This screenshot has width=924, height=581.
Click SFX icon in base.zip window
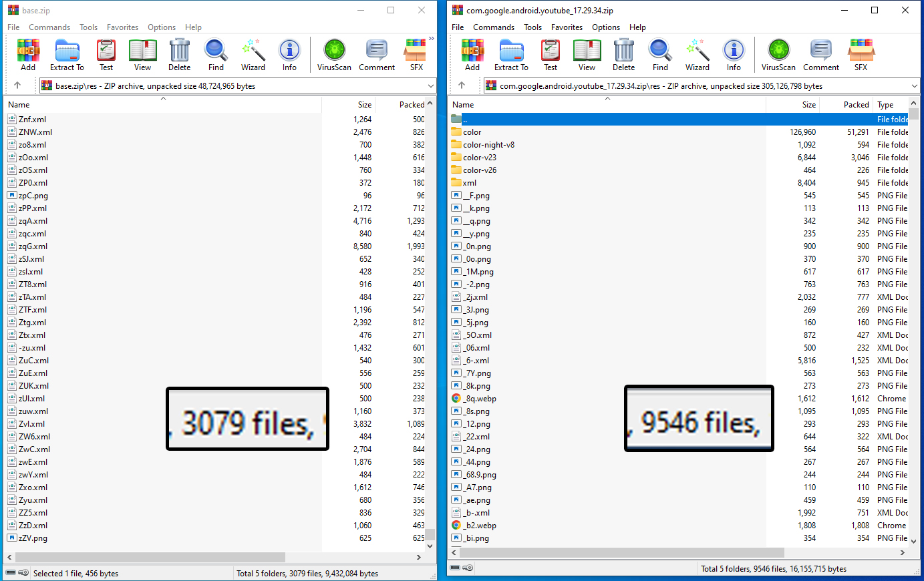click(x=416, y=55)
